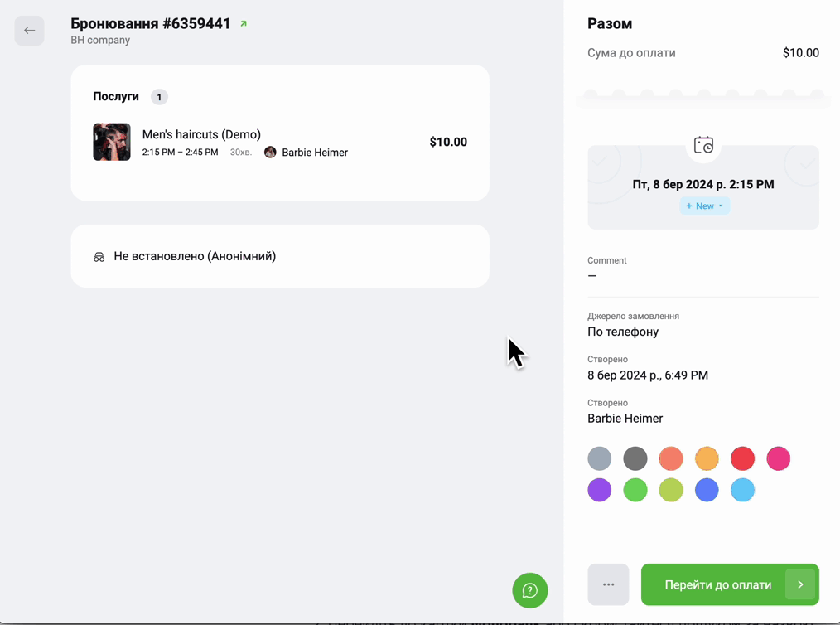
Task: Click the back arrow button
Action: [29, 31]
